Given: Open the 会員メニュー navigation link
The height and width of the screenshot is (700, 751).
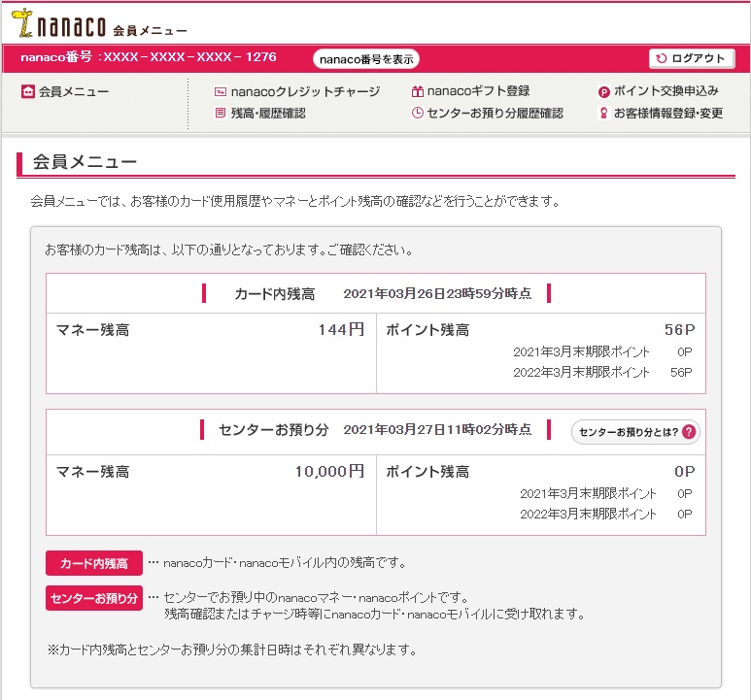Looking at the screenshot, I should pyautogui.click(x=65, y=91).
